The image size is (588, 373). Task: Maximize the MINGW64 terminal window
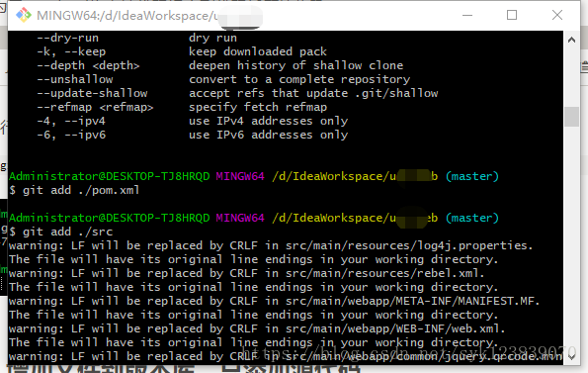[x=512, y=15]
